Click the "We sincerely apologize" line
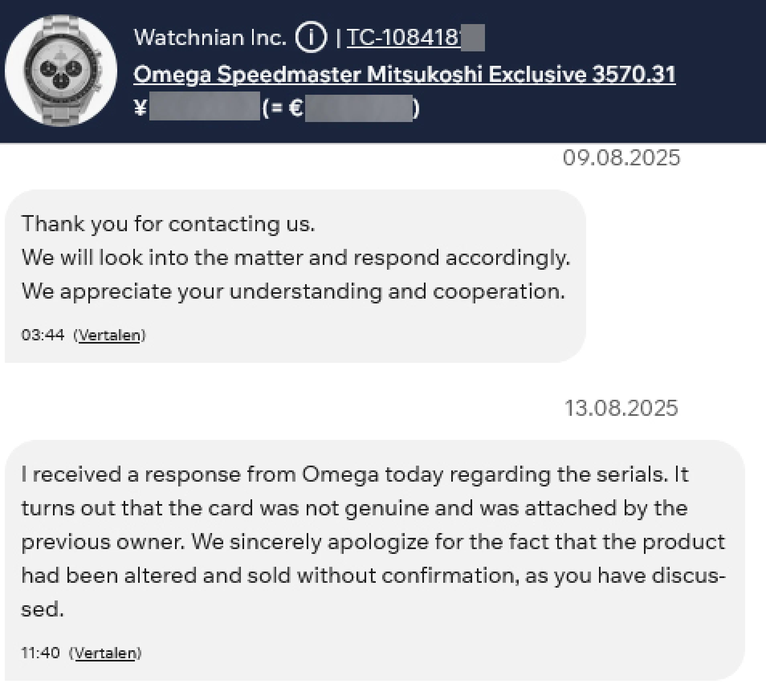This screenshot has width=766, height=700. (373, 541)
